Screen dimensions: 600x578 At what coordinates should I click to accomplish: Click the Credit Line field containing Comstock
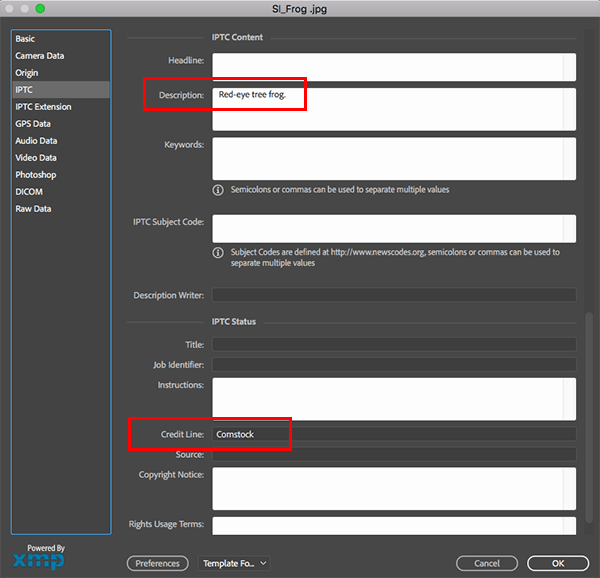(394, 434)
